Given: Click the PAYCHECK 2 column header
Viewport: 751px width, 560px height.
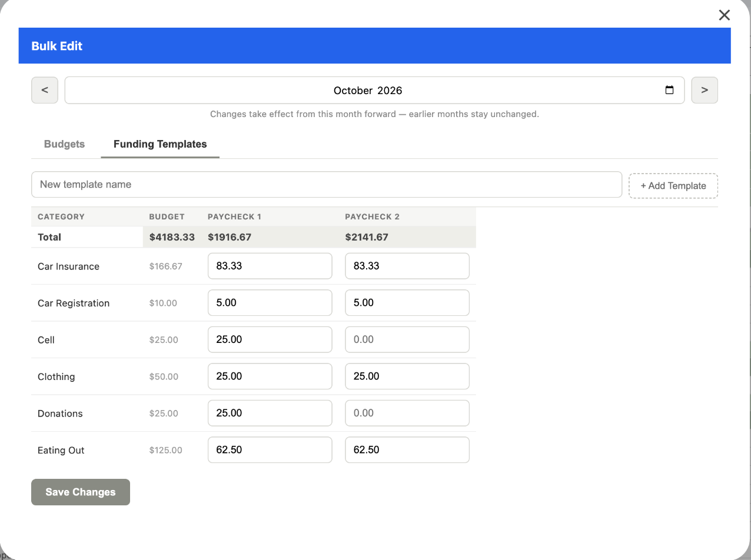Looking at the screenshot, I should point(372,216).
